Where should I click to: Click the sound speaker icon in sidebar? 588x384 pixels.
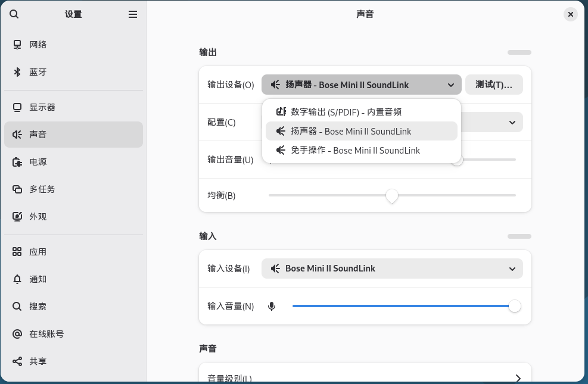point(17,135)
